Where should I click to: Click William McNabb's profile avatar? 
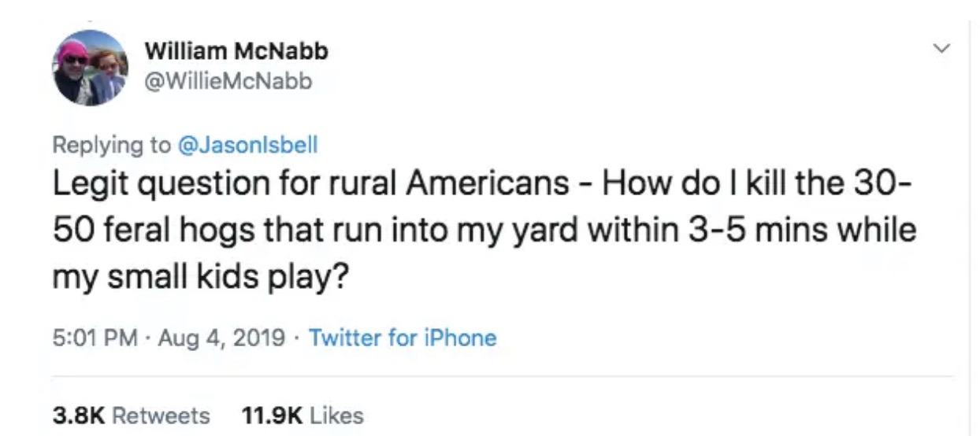point(90,68)
